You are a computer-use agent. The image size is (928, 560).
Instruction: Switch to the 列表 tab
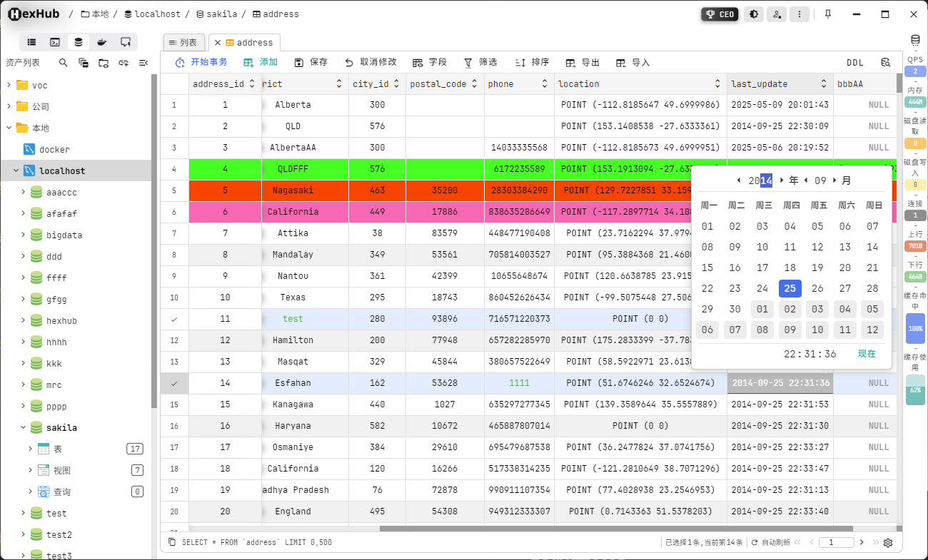[x=184, y=42]
